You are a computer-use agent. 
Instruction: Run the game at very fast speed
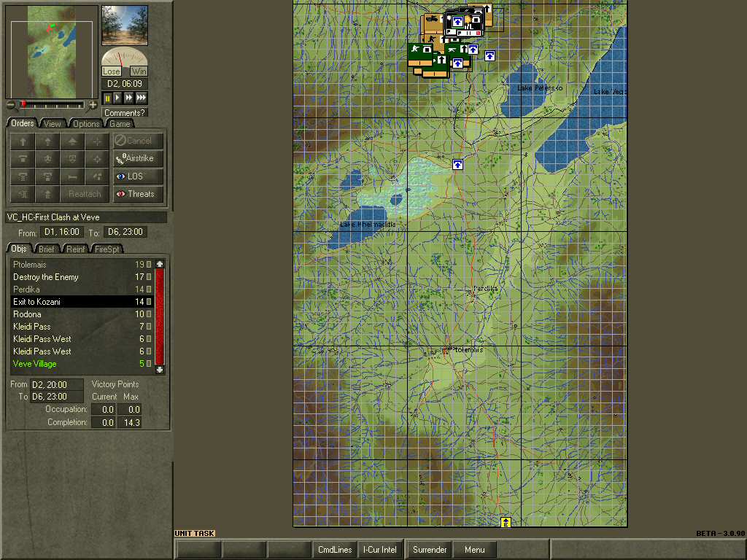tap(141, 98)
